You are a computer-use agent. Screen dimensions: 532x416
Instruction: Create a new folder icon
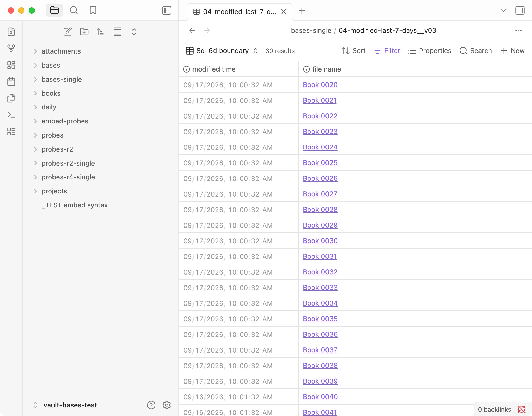(84, 32)
